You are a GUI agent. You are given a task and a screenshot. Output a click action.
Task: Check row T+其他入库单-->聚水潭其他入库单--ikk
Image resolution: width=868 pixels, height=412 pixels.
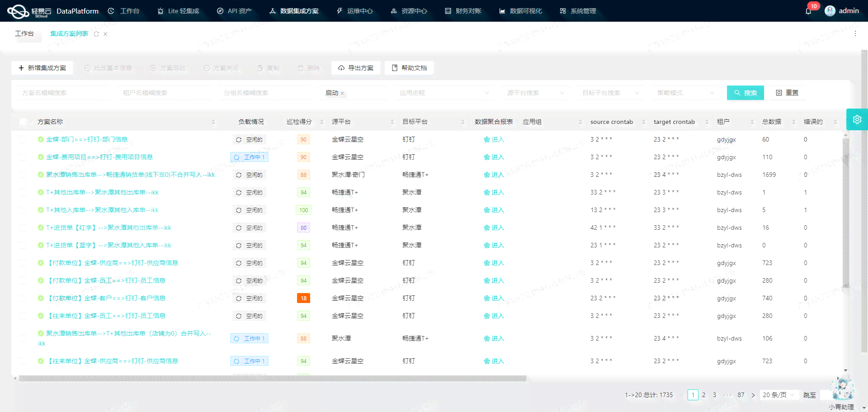(23, 210)
